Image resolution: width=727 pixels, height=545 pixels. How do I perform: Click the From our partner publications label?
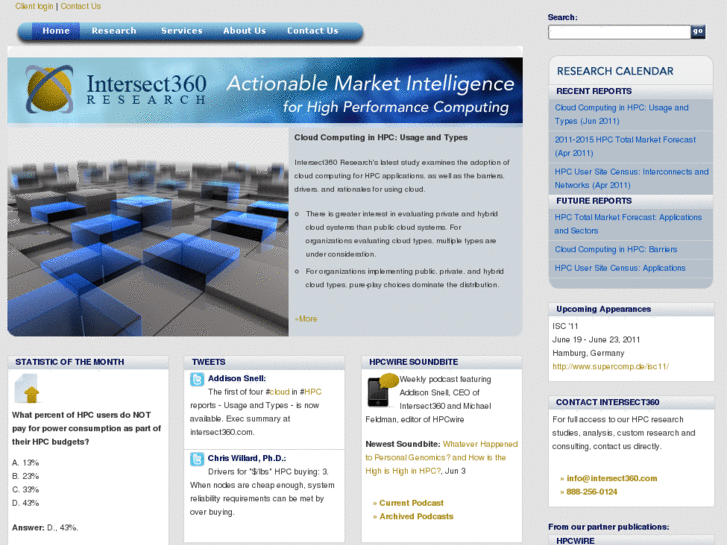tap(608, 527)
